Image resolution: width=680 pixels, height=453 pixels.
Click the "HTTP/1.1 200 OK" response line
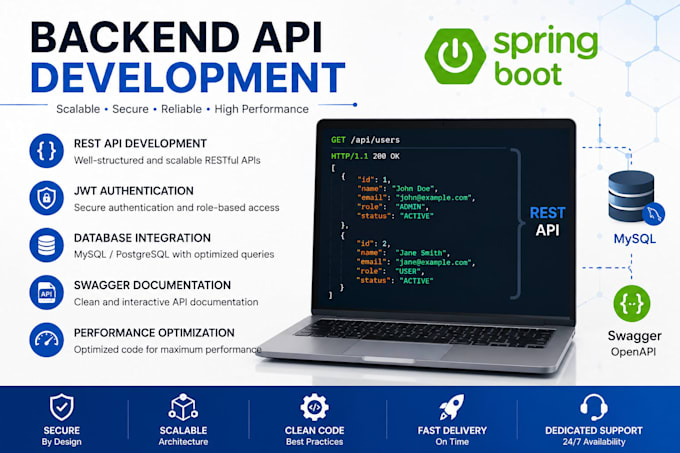click(365, 156)
